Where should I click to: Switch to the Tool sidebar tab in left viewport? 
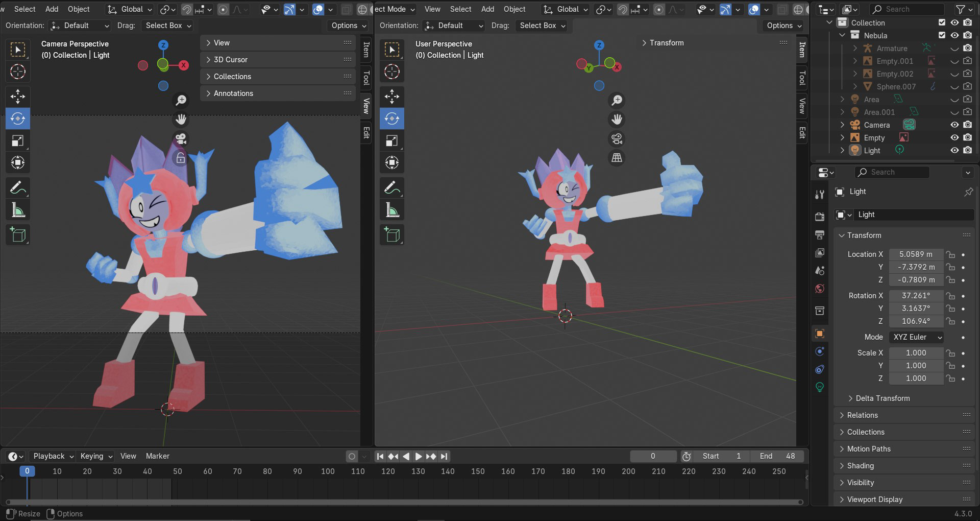366,78
